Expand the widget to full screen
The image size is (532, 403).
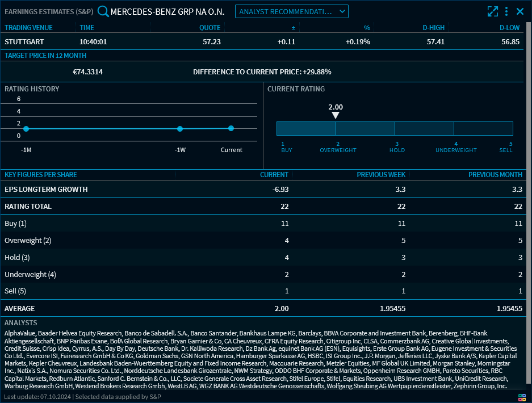point(492,11)
